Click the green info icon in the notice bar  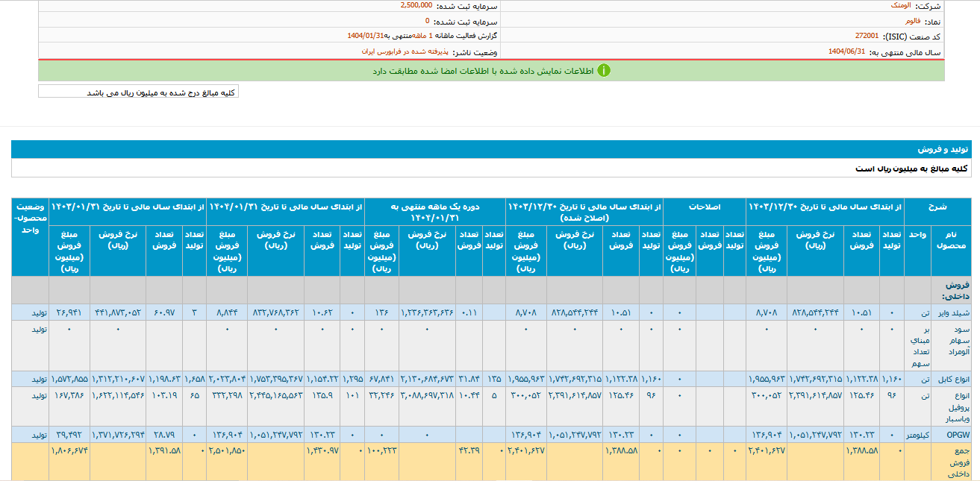click(x=603, y=71)
